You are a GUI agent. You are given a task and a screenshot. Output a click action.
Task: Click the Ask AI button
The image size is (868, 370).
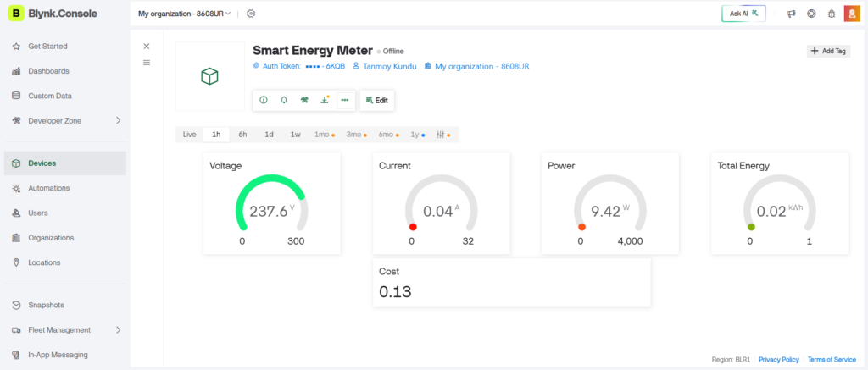(743, 14)
